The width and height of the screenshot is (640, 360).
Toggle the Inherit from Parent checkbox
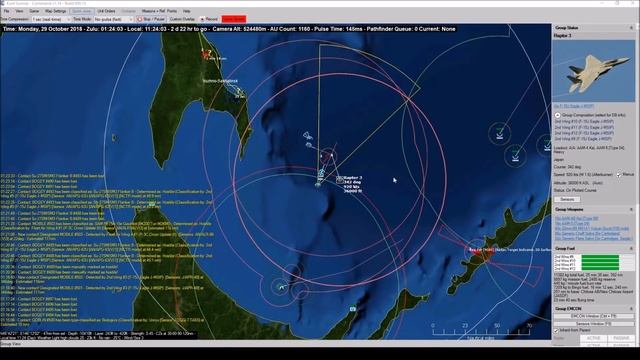pos(556,330)
